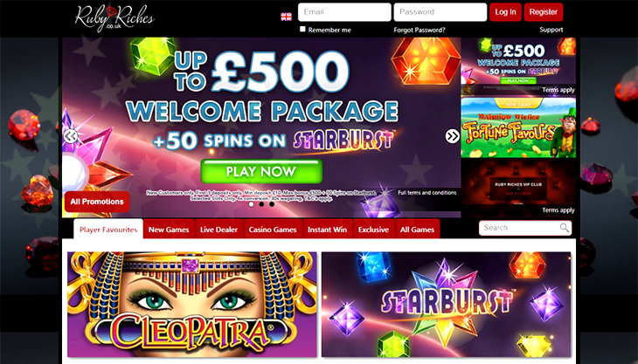
Task: Click the Register button
Action: click(x=544, y=12)
